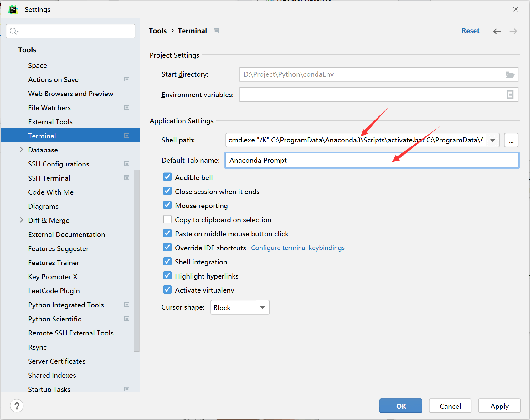530x420 pixels.
Task: Open External Tools settings
Action: click(50, 122)
